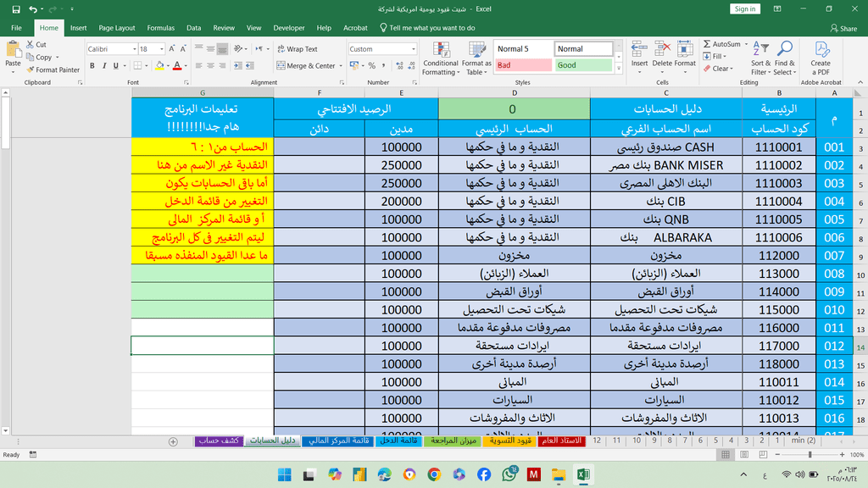
Task: Click the Sign in button
Action: pyautogui.click(x=745, y=8)
